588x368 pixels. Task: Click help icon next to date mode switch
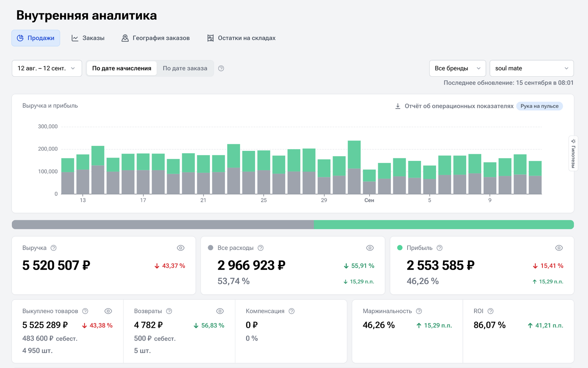[x=221, y=68]
